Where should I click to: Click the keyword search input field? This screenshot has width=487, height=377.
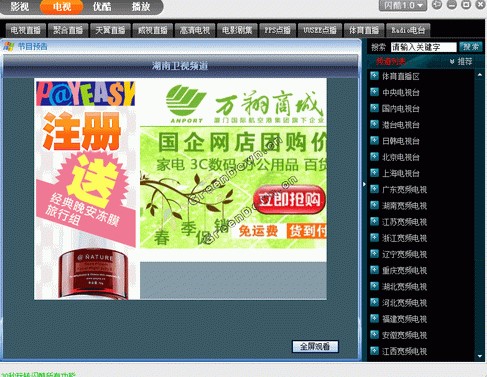(423, 47)
